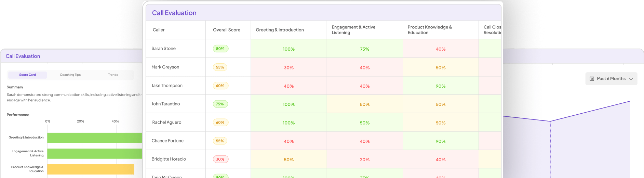
Task: Click the Summary heading in left panel
Action: pos(15,87)
